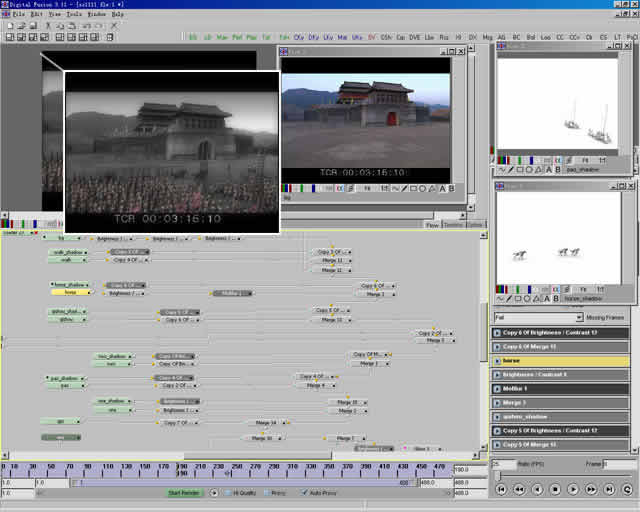Toggle A buffer in the color viewer
Image resolution: width=640 pixels, height=512 pixels.
click(x=442, y=188)
